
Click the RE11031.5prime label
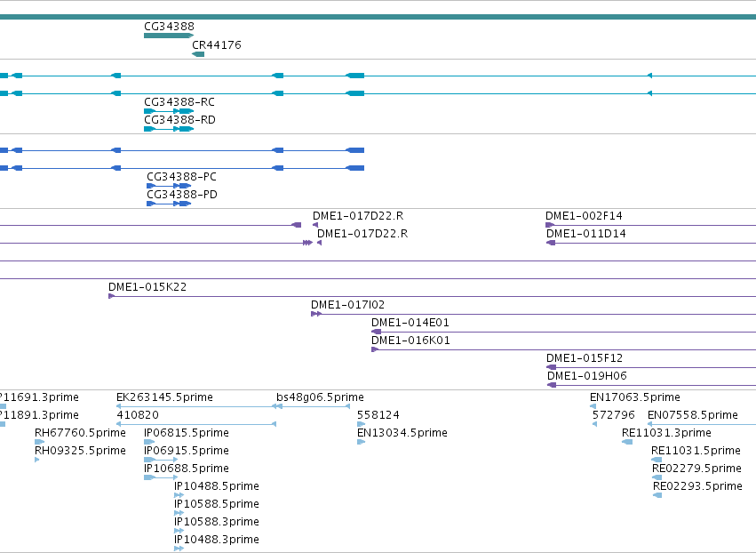696,451
